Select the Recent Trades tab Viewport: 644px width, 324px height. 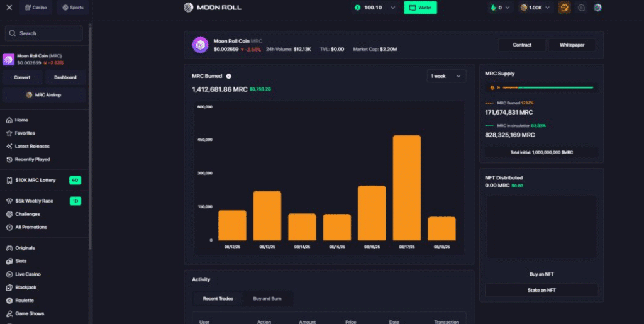point(218,298)
